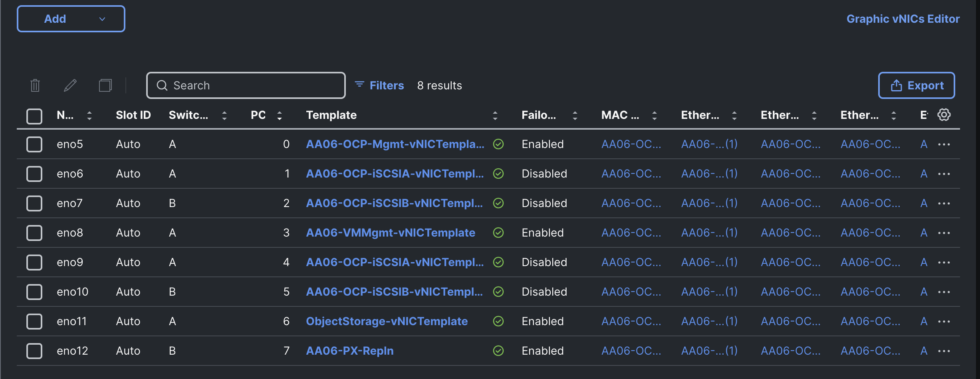
Task: Open the Filters icon
Action: (x=359, y=85)
